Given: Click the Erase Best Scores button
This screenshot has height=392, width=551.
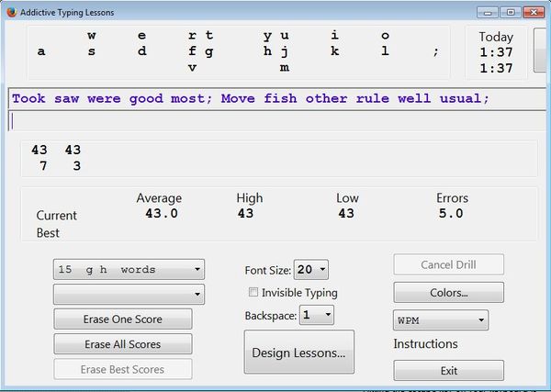Looking at the screenshot, I should (x=123, y=369).
